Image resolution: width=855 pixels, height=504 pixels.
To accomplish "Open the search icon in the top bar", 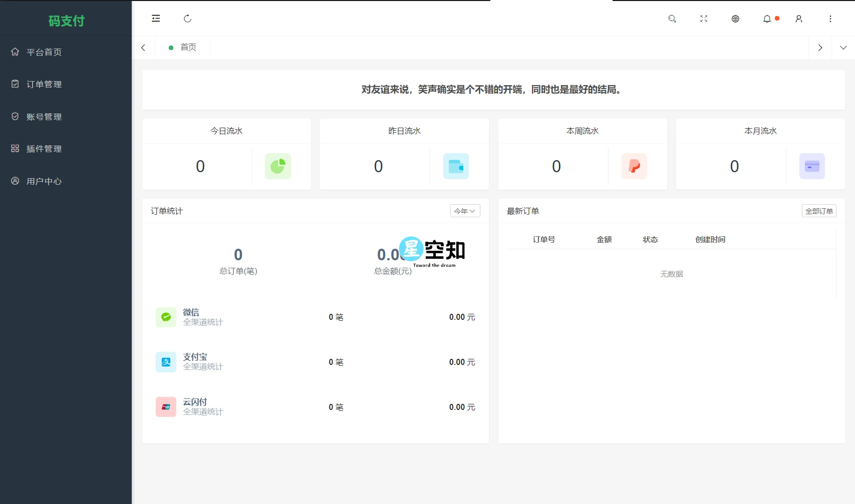I will [672, 19].
